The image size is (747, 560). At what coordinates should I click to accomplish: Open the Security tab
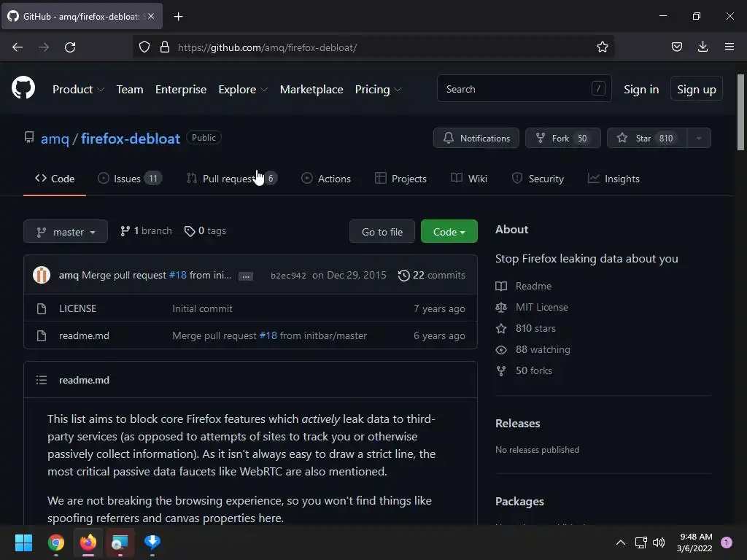click(x=538, y=179)
